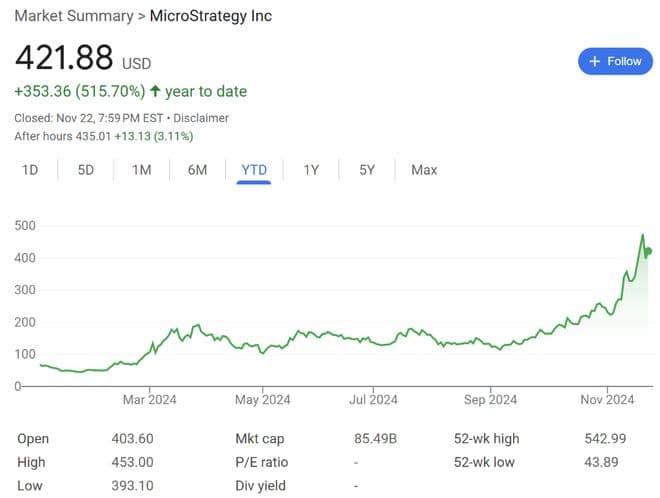This screenshot has height=498, width=660.
Task: Click chart line near Mar 2024
Action: click(149, 351)
